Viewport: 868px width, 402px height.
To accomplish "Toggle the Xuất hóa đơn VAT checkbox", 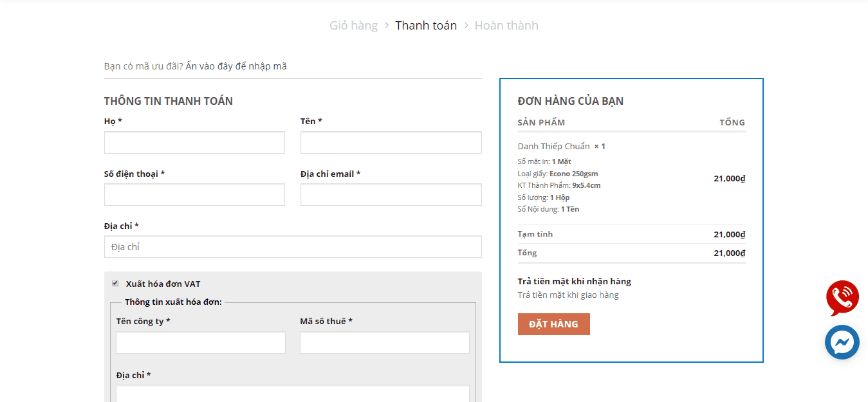I will (115, 283).
